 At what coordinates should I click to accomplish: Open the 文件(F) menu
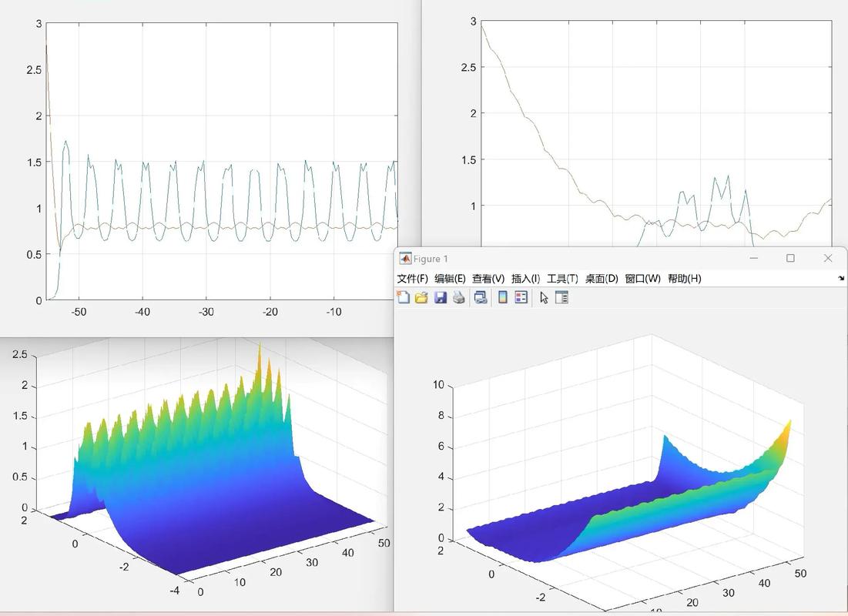click(412, 279)
